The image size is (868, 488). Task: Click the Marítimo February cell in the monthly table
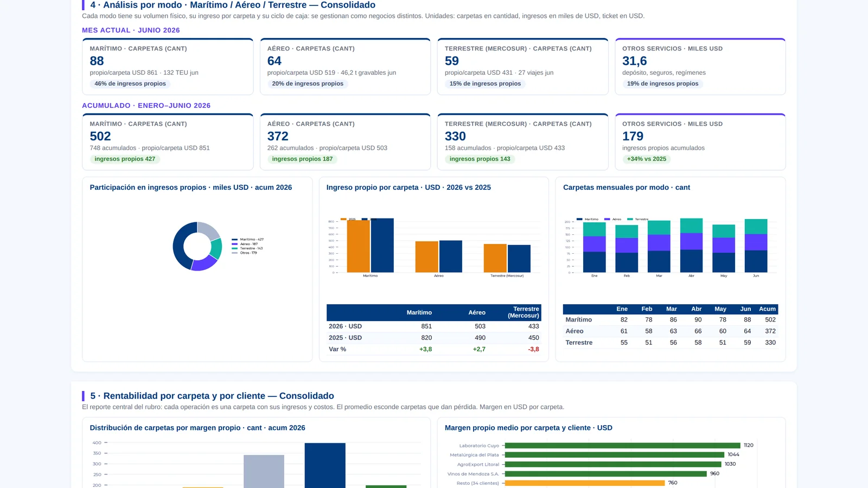pos(649,320)
